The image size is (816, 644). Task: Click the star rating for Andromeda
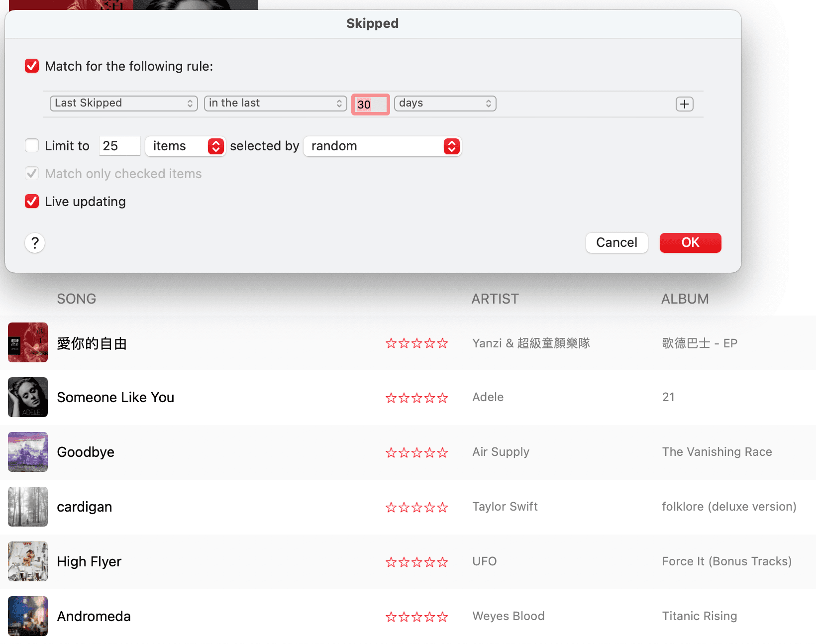(x=416, y=617)
